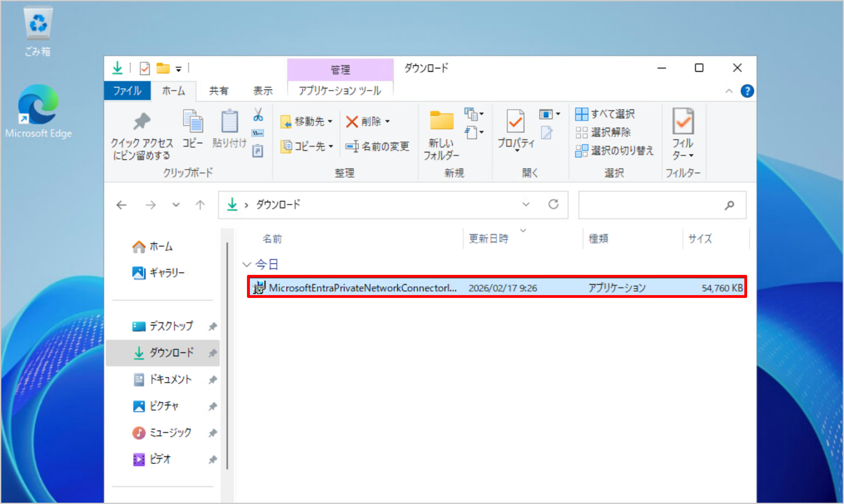Click the help question mark icon
Image resolution: width=844 pixels, height=504 pixels.
point(747,91)
